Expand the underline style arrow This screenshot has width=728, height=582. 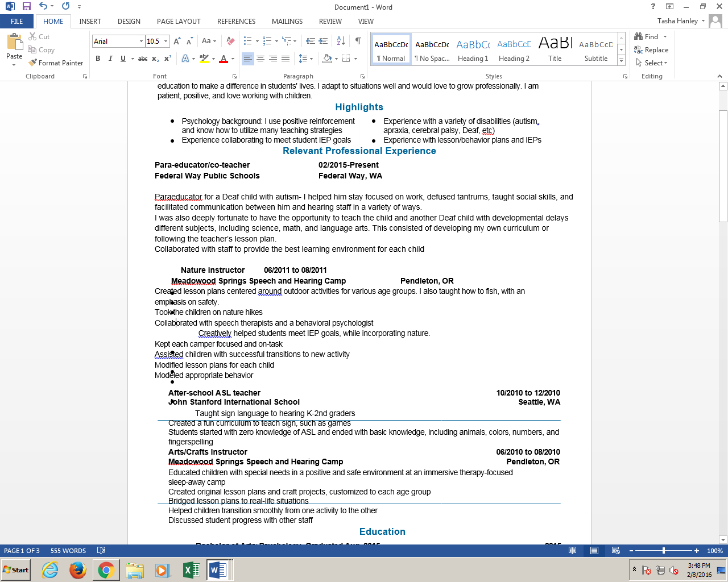133,59
